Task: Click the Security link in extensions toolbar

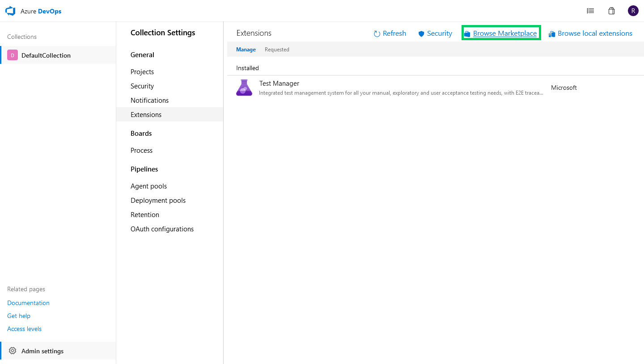Action: (440, 33)
